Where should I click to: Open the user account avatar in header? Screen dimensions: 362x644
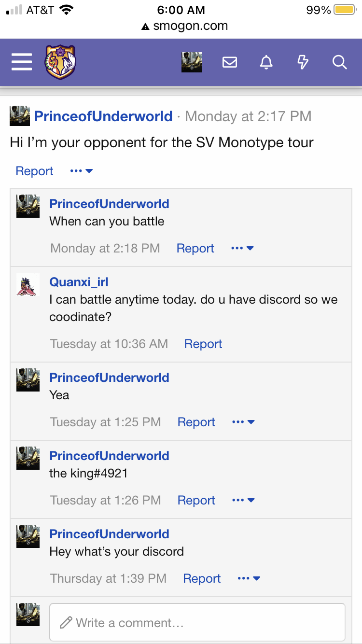click(x=191, y=62)
